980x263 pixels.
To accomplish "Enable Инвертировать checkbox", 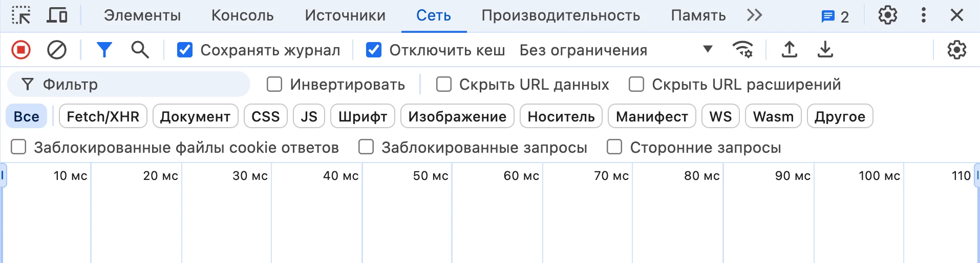I will coord(274,84).
